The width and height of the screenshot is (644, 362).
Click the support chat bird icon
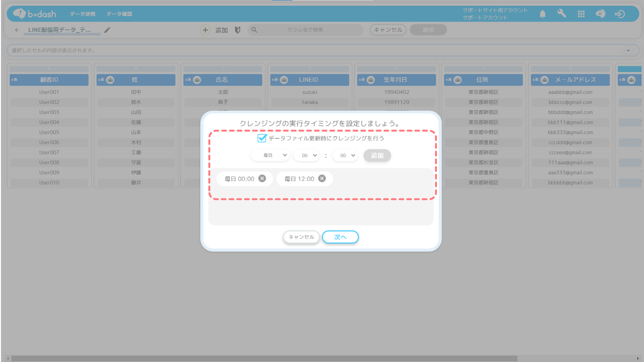tap(600, 14)
